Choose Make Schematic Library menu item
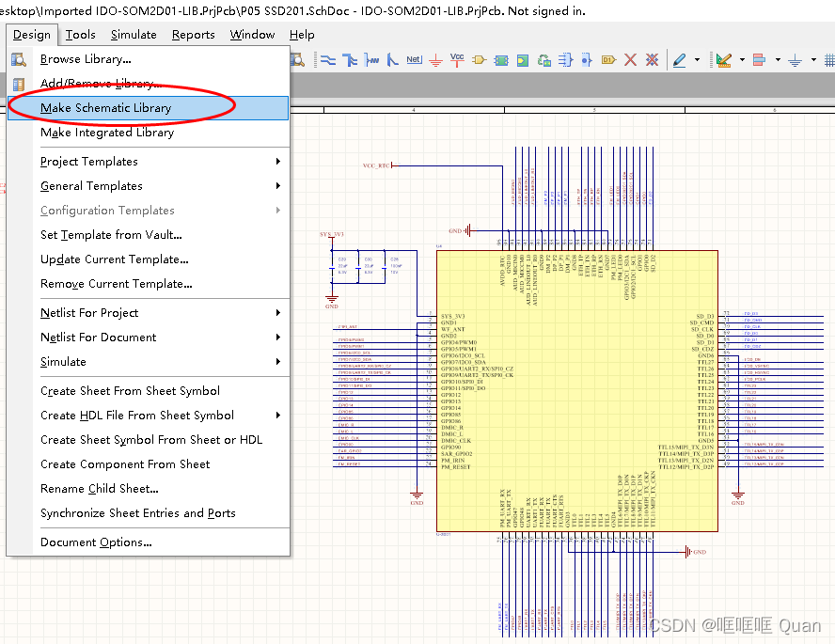Image resolution: width=835 pixels, height=644 pixels. click(105, 108)
